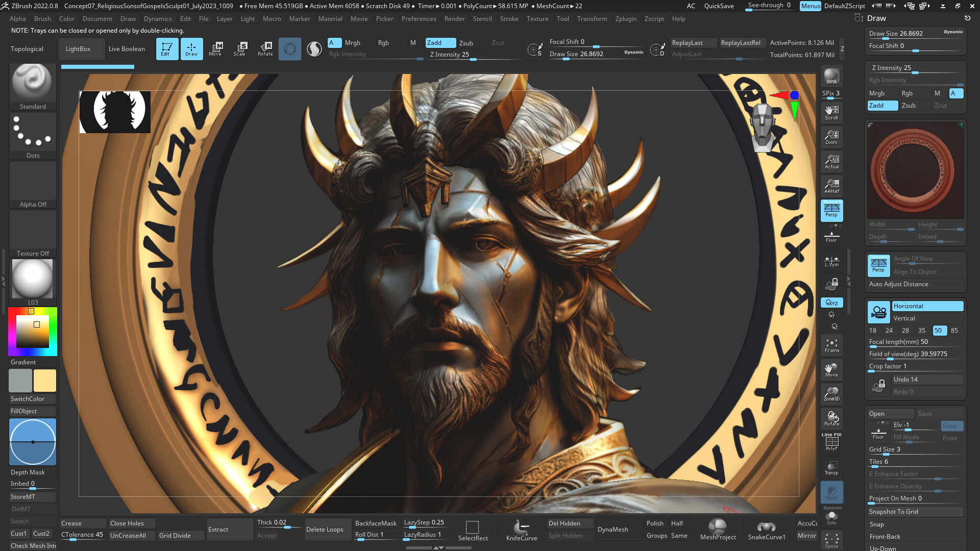
Task: Select the Scale transform tool
Action: tap(239, 49)
